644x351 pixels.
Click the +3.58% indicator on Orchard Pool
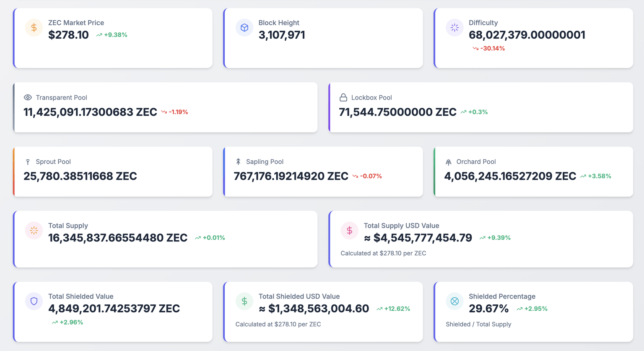tap(597, 176)
